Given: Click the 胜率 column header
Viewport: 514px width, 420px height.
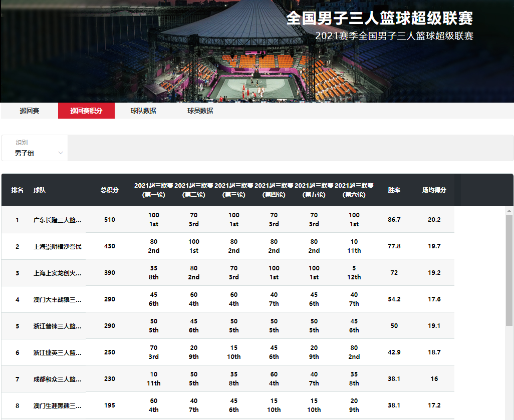Looking at the screenshot, I should coord(394,190).
